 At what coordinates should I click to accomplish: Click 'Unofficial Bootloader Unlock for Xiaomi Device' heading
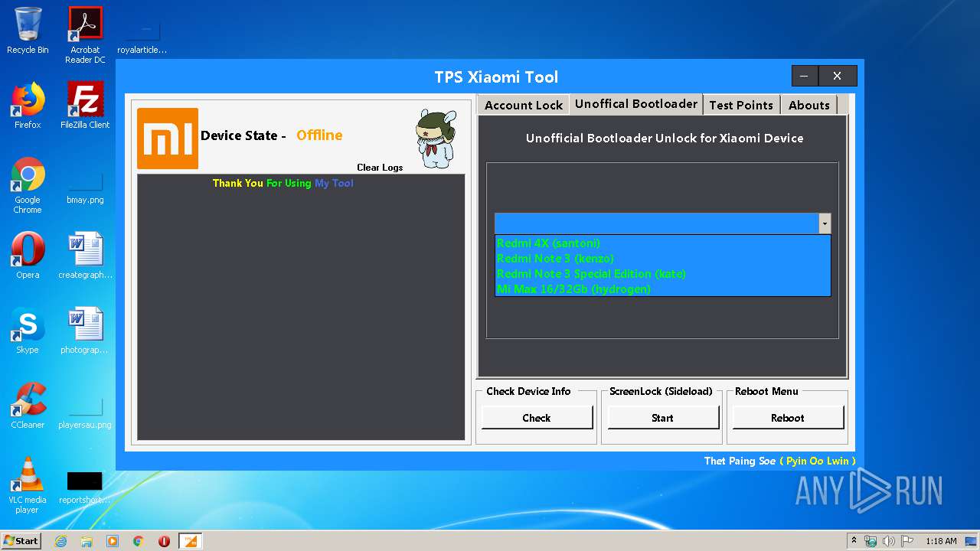tap(665, 139)
